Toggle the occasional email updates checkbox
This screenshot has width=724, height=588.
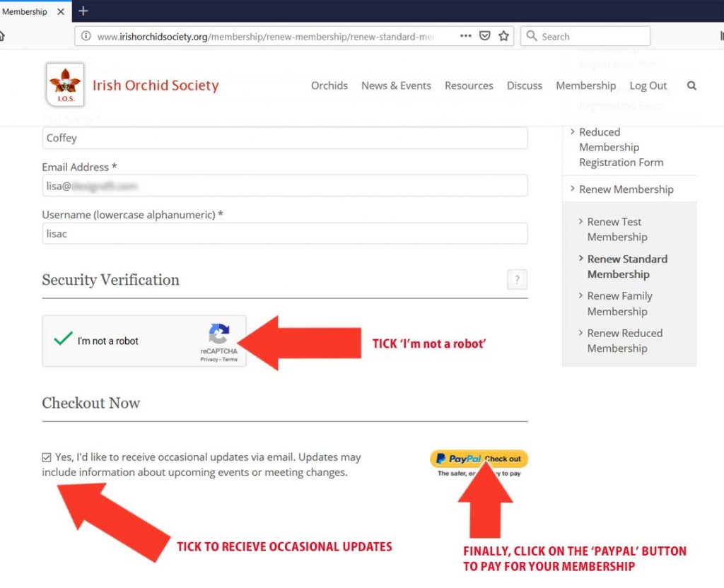point(46,457)
